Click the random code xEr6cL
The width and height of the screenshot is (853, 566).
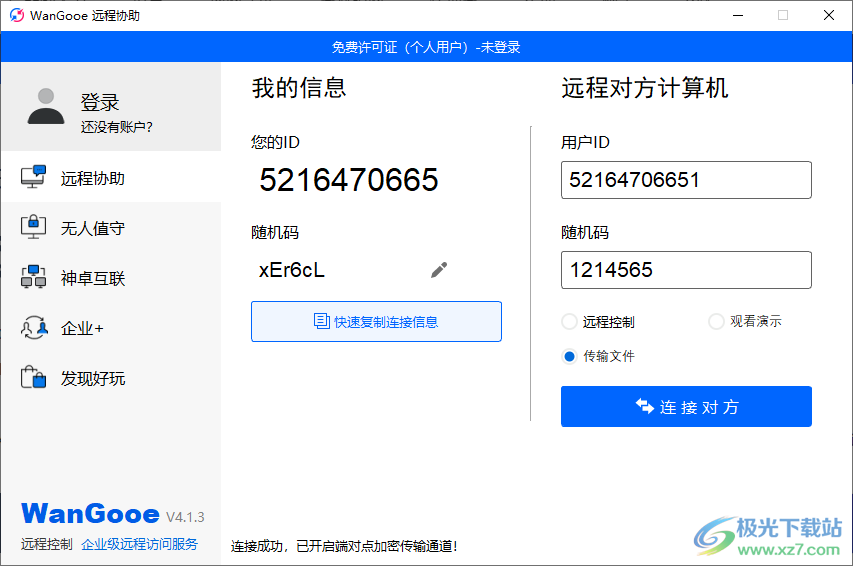coord(292,270)
